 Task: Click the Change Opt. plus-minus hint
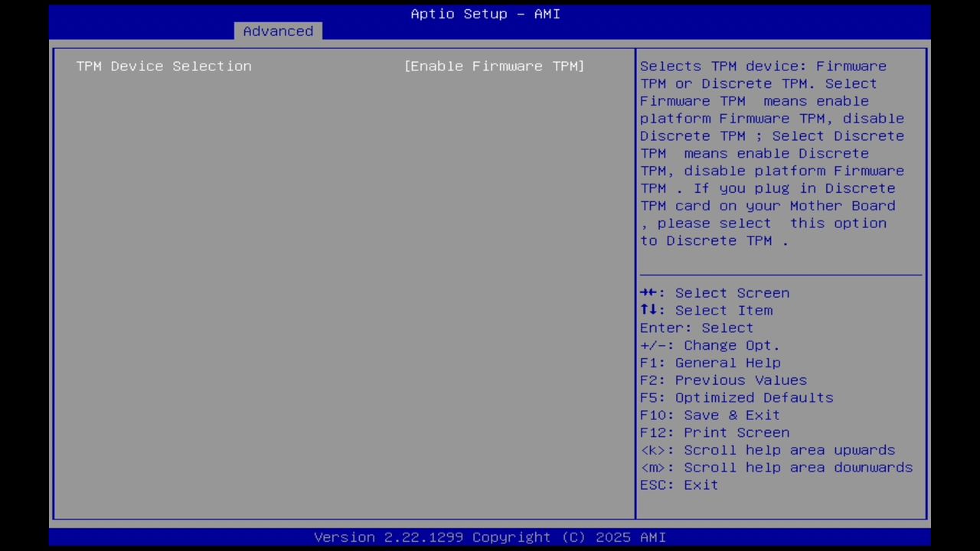(710, 345)
